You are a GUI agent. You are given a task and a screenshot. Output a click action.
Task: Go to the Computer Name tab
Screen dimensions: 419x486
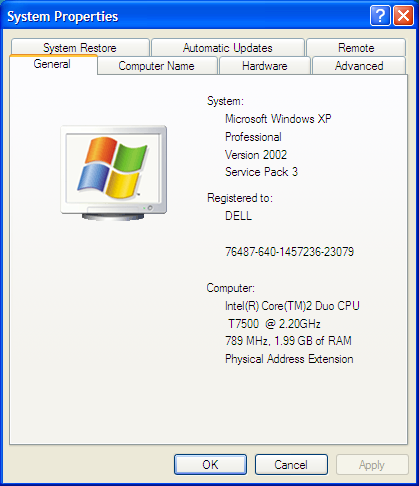(157, 66)
